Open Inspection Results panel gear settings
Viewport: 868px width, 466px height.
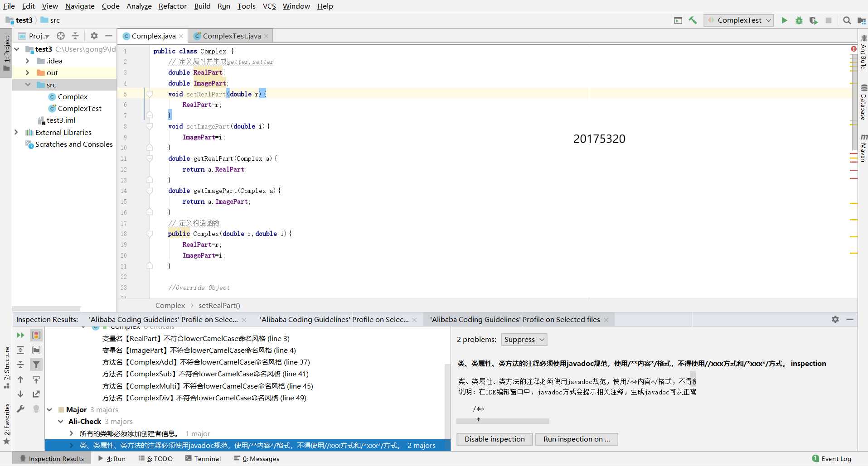(835, 319)
